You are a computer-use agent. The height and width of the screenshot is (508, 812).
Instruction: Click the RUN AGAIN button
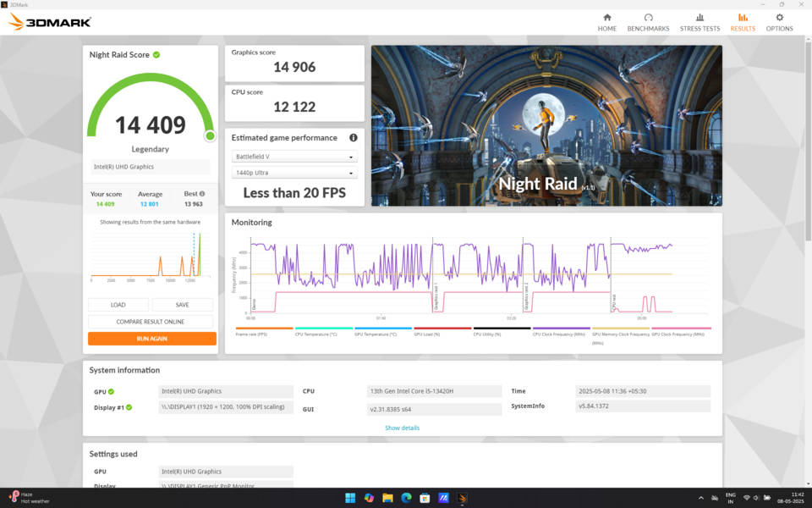click(x=151, y=339)
